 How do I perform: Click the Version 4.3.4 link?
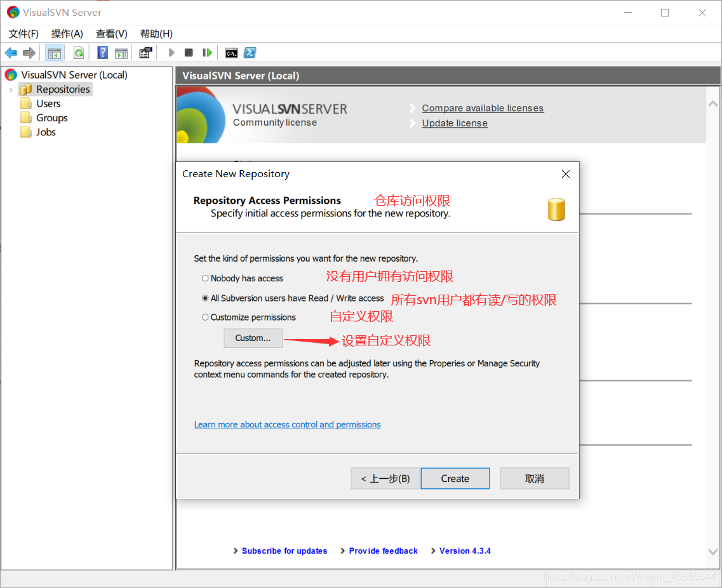pos(465,551)
